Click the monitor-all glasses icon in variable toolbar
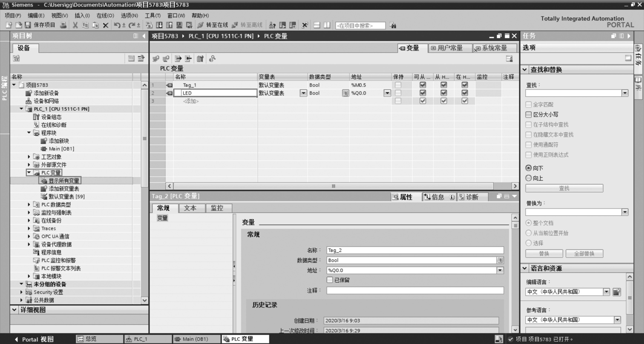Image resolution: width=644 pixels, height=344 pixels. pyautogui.click(x=212, y=59)
